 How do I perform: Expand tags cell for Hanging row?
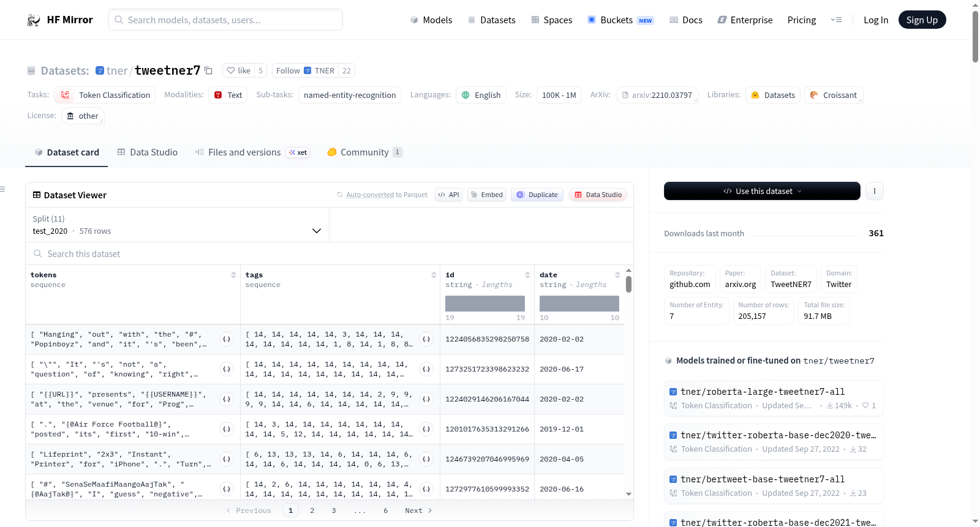click(x=426, y=339)
